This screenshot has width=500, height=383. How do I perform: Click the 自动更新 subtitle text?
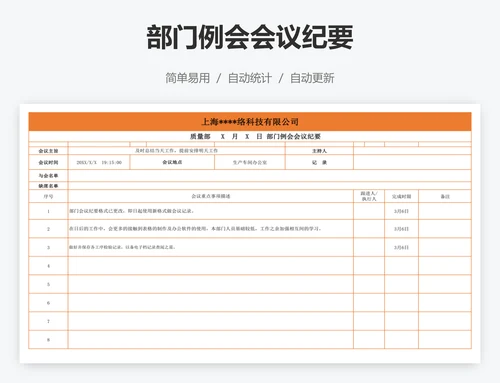[312, 78]
